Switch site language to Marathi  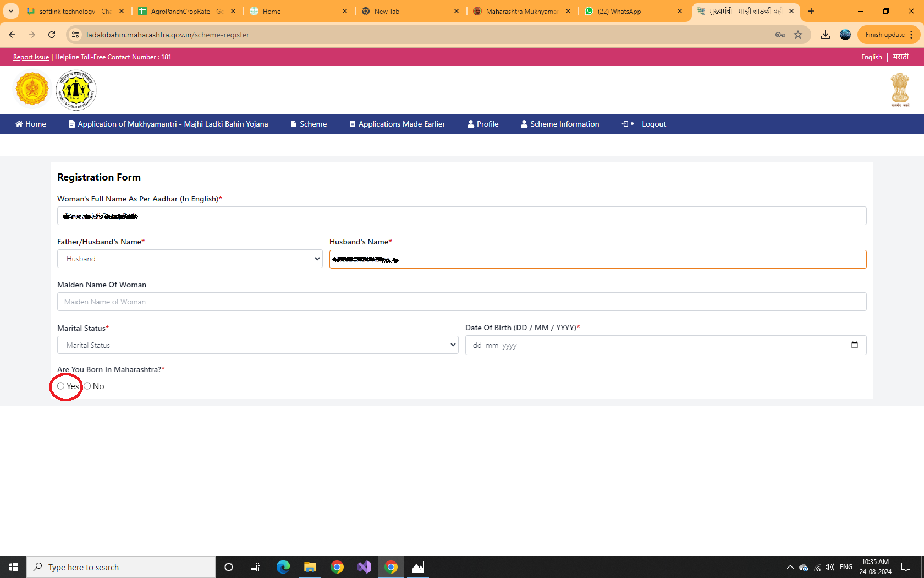900,57
